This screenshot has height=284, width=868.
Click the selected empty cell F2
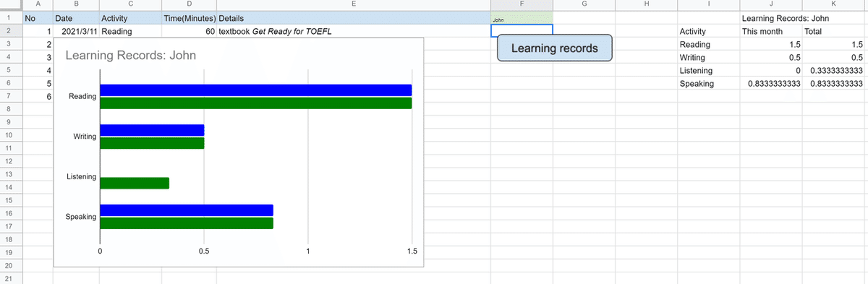[x=522, y=30]
